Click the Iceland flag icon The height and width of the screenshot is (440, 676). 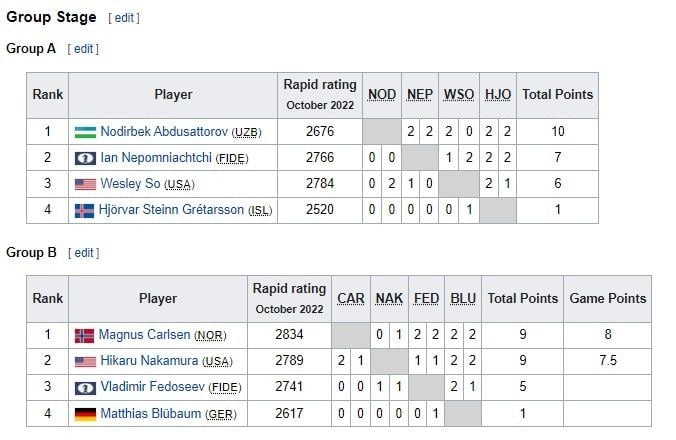click(84, 211)
